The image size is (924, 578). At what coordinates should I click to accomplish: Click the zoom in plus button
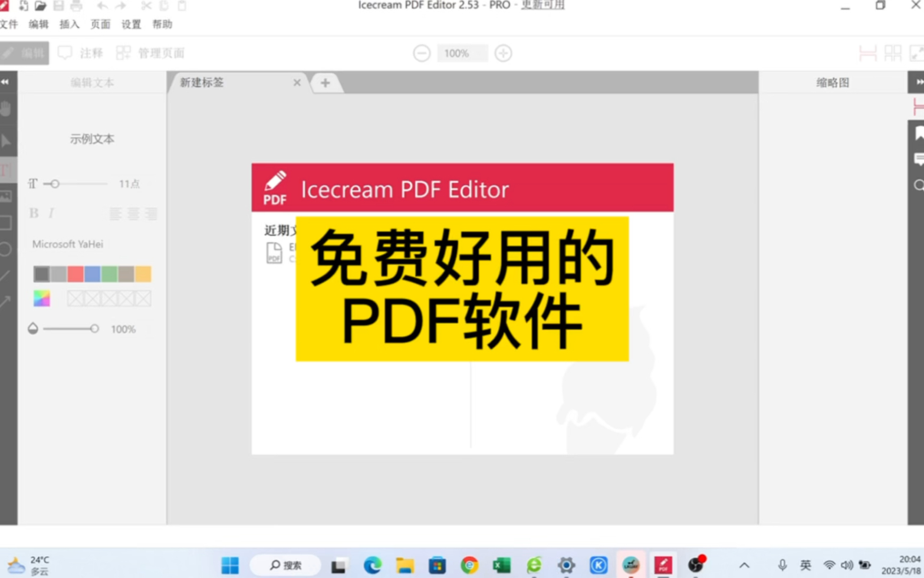click(x=503, y=53)
